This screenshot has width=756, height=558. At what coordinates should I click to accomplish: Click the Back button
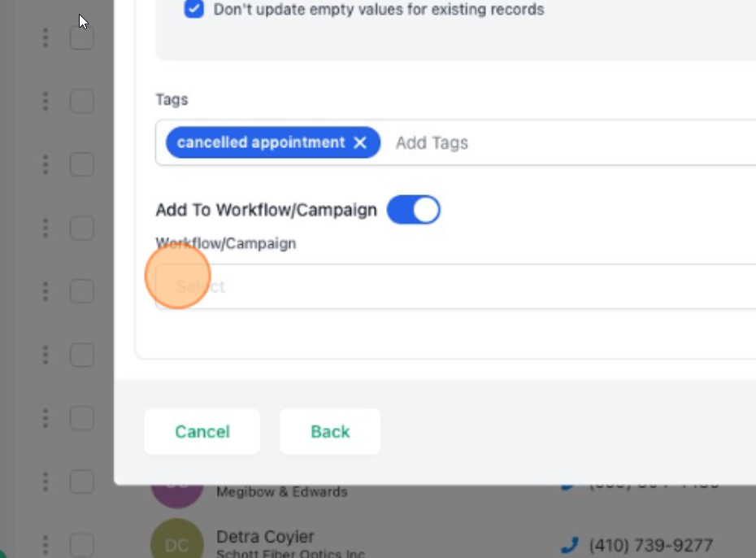click(330, 432)
